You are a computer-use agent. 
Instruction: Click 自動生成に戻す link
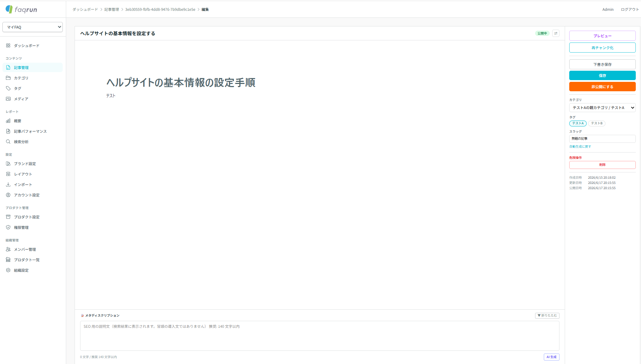point(580,147)
